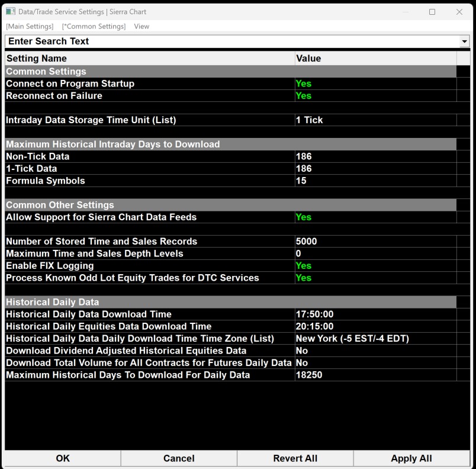This screenshot has width=476, height=469.
Task: Select Intraday Data Storage Time Unit (List) name
Action: tap(150, 120)
